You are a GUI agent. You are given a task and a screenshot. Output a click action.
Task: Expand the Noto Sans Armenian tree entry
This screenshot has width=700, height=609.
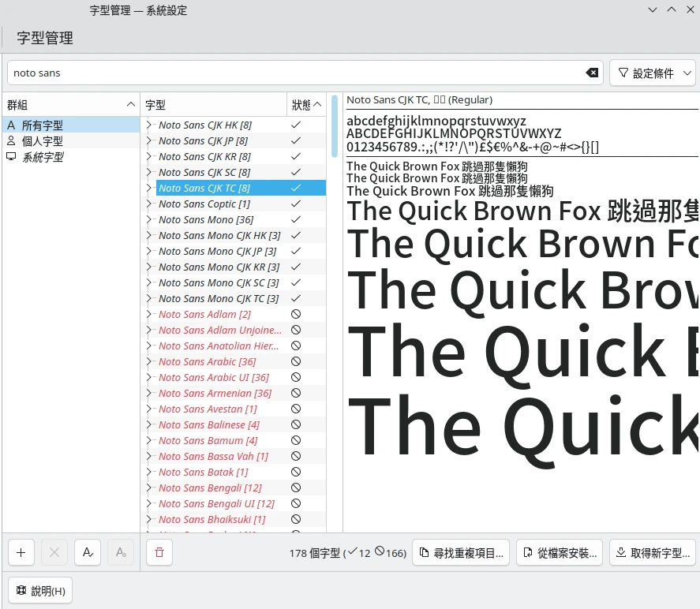(x=148, y=393)
